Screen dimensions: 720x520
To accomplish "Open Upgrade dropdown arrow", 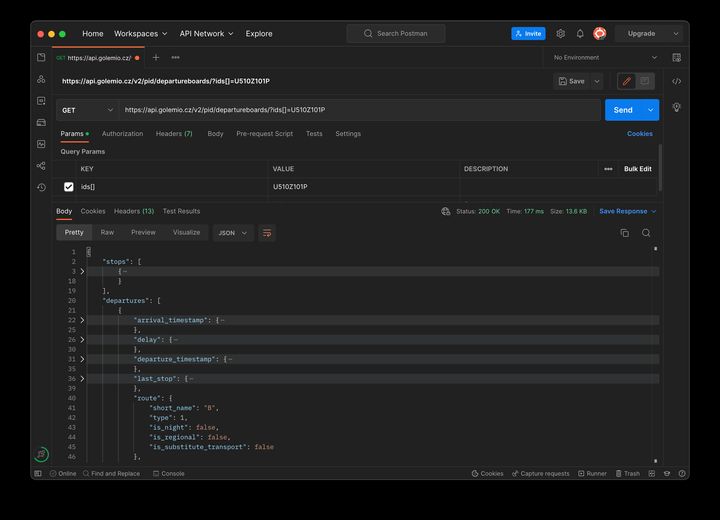I will [675, 34].
